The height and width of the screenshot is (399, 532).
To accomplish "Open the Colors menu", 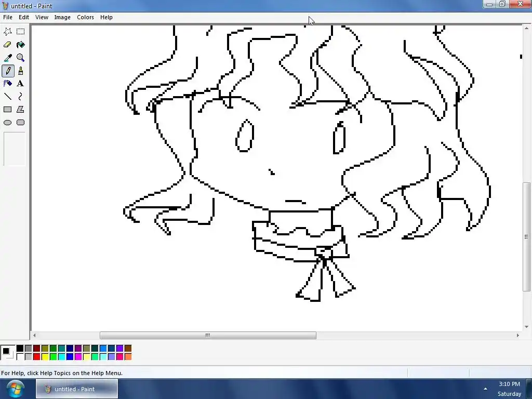I will pyautogui.click(x=86, y=17).
